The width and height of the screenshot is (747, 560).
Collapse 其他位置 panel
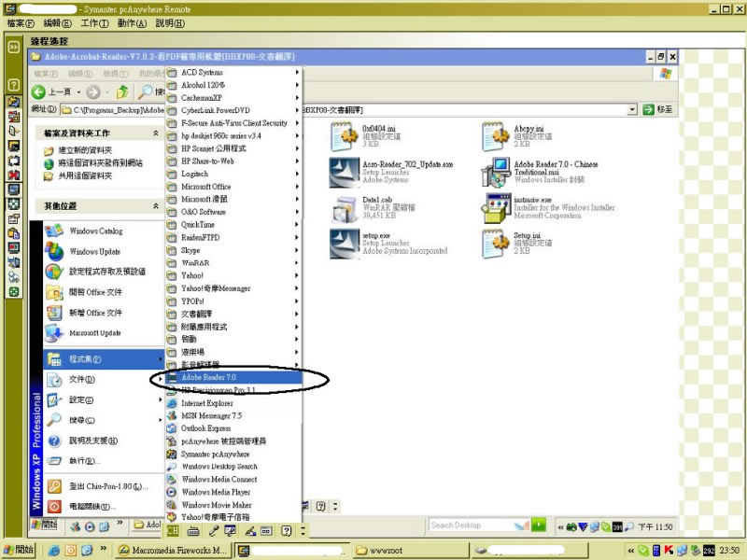(156, 206)
